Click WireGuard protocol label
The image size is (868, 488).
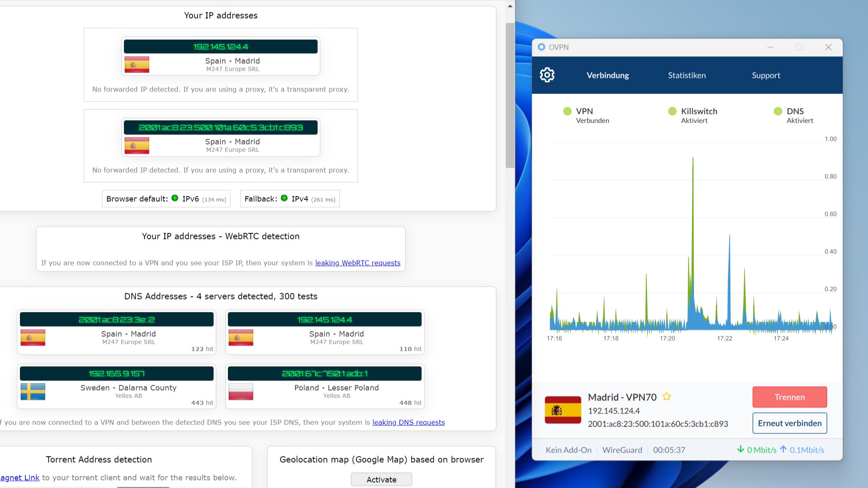pos(622,450)
